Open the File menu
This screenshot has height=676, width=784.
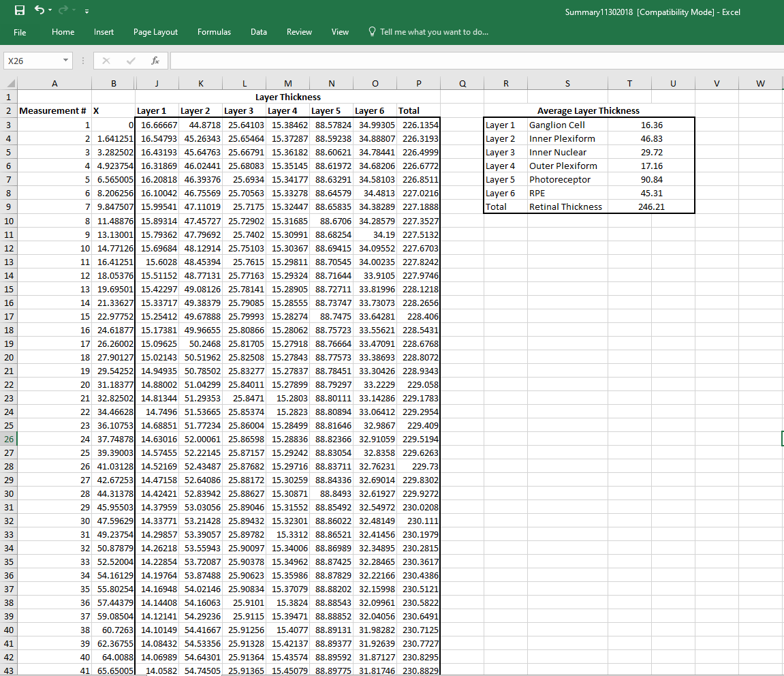click(x=20, y=32)
